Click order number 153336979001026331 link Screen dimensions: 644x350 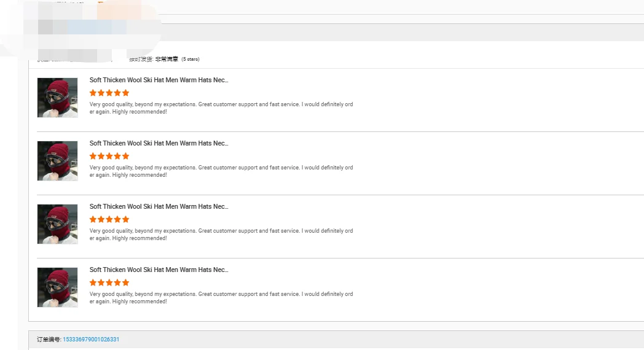91,340
